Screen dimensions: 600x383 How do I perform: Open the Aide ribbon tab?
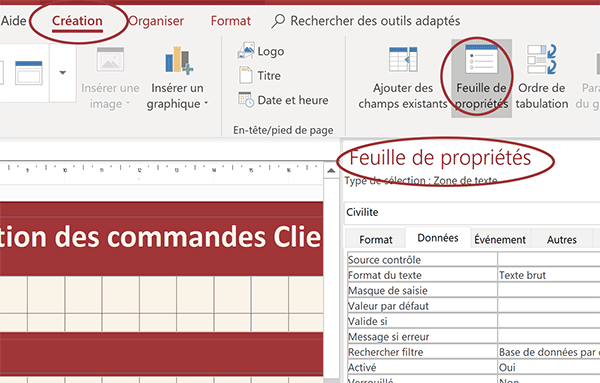click(13, 21)
